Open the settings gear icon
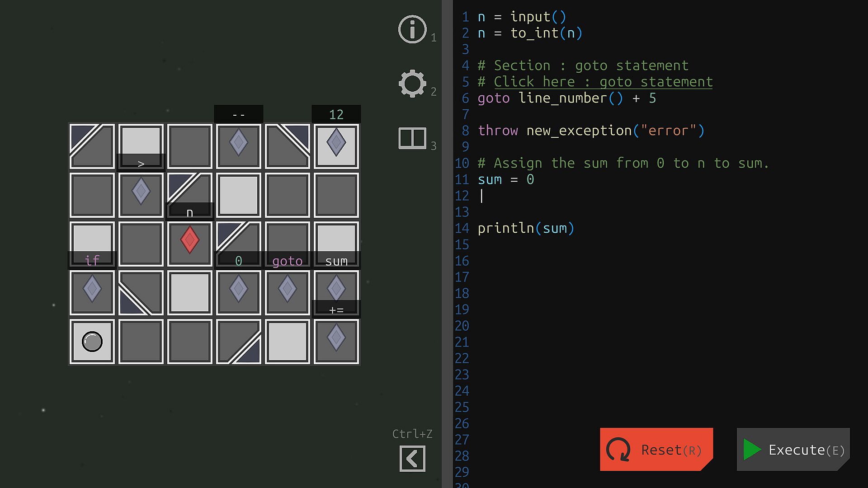The image size is (868, 488). tap(412, 84)
